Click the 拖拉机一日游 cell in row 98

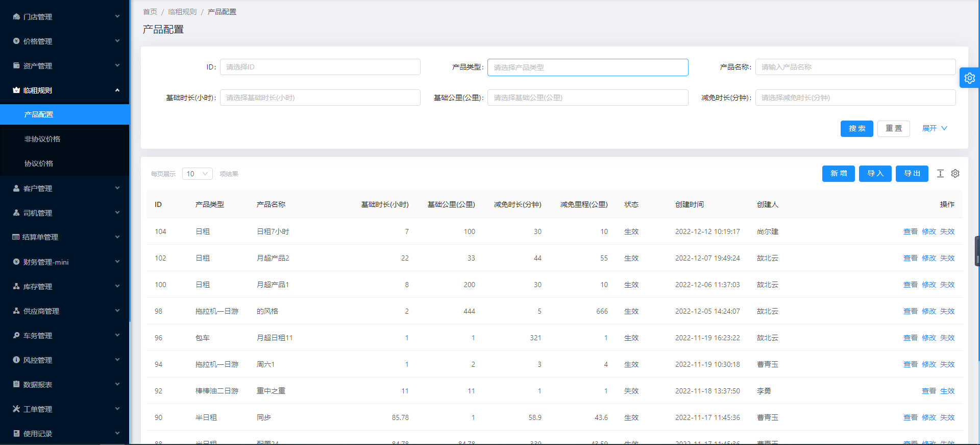216,311
